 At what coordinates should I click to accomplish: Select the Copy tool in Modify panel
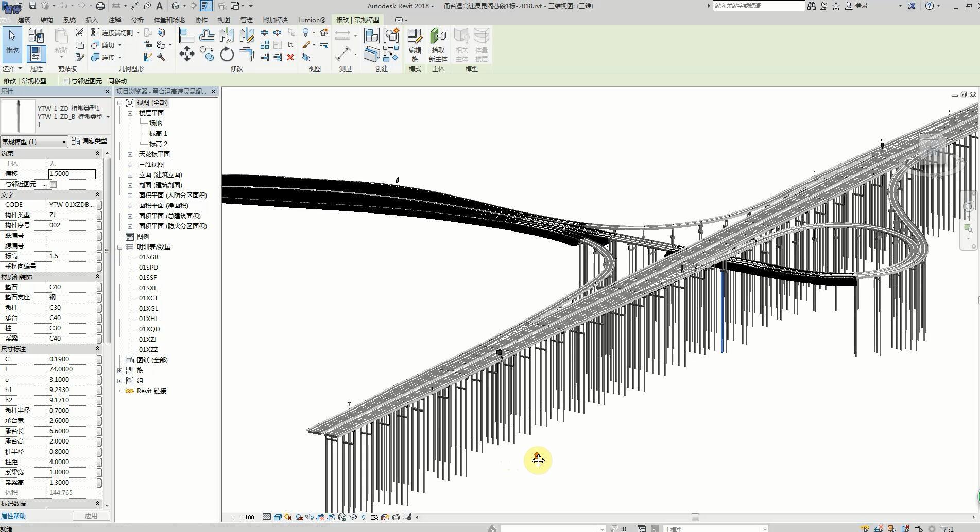[x=207, y=54]
